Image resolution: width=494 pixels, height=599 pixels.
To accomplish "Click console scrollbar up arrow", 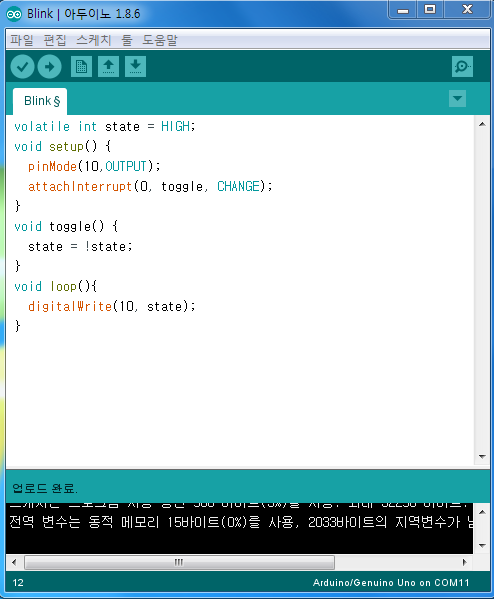I will (x=482, y=512).
